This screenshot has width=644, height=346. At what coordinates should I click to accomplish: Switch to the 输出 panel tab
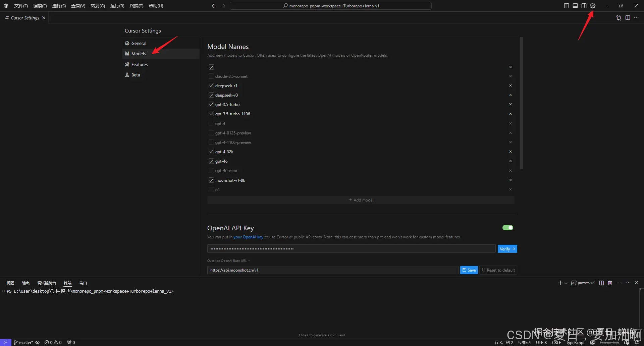point(26,283)
